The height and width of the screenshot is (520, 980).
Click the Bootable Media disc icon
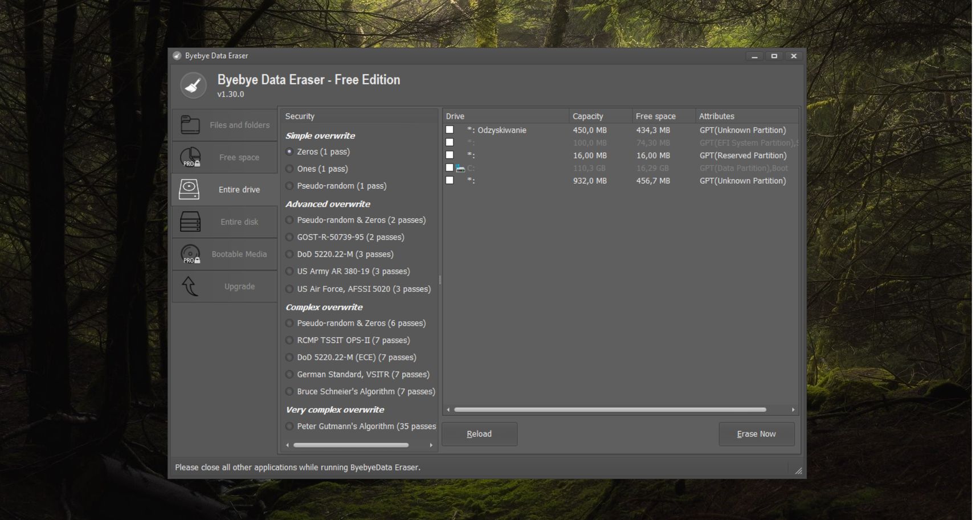click(190, 254)
